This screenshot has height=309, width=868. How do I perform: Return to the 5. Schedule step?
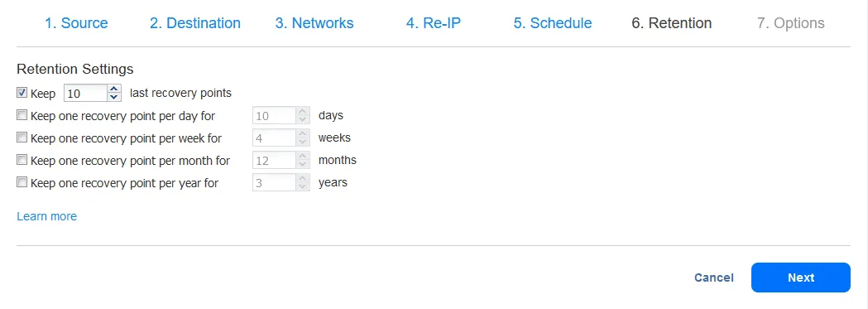(x=553, y=23)
